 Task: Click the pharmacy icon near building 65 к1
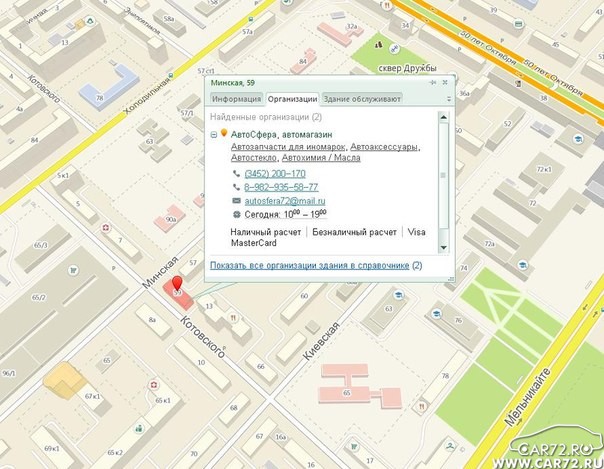click(x=154, y=385)
